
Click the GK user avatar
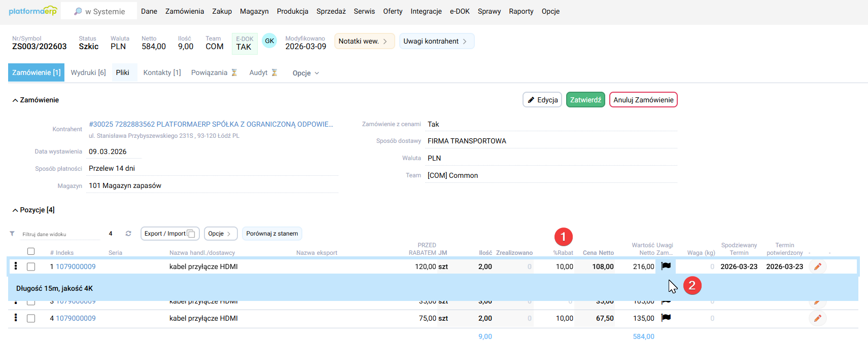(269, 41)
